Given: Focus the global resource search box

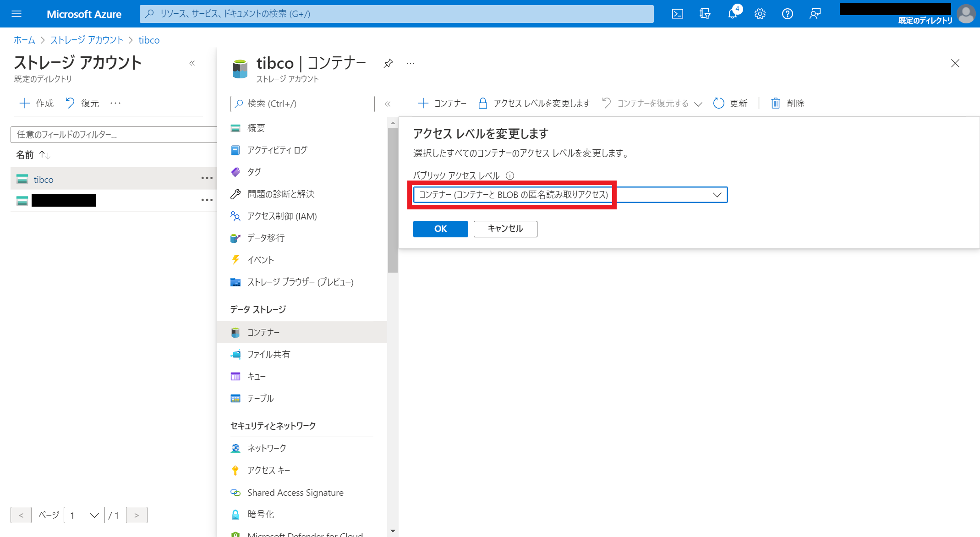Looking at the screenshot, I should pyautogui.click(x=396, y=14).
